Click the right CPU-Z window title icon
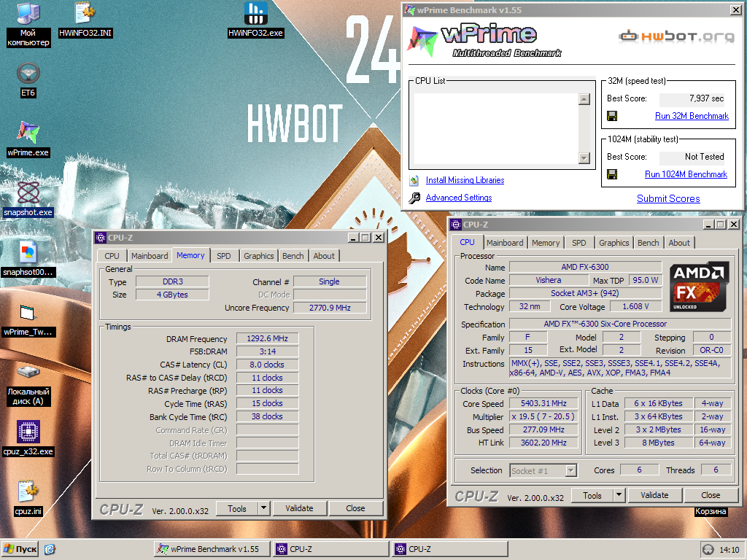747x560 pixels. (456, 225)
